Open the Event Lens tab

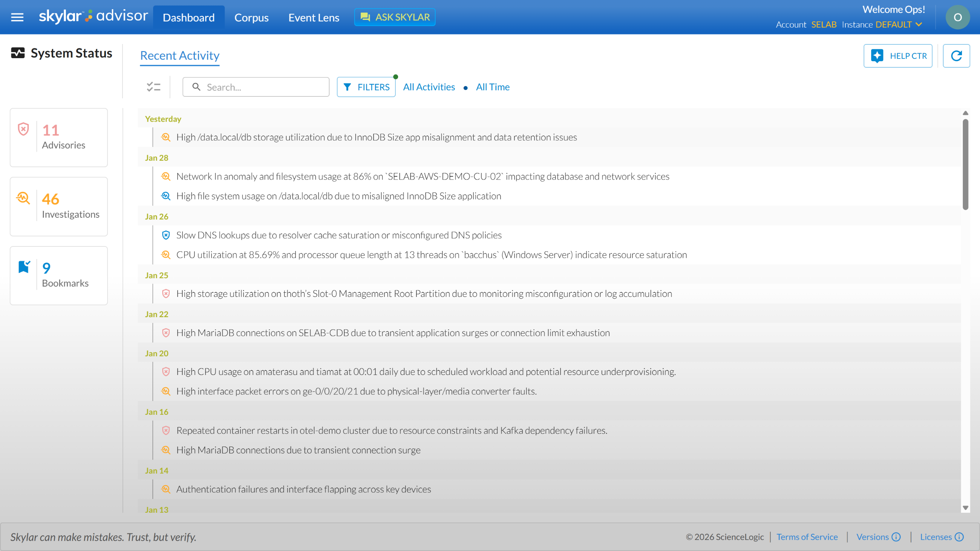314,18
